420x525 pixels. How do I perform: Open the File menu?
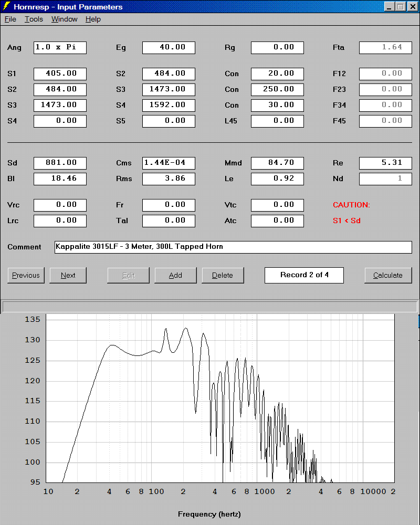coord(10,19)
